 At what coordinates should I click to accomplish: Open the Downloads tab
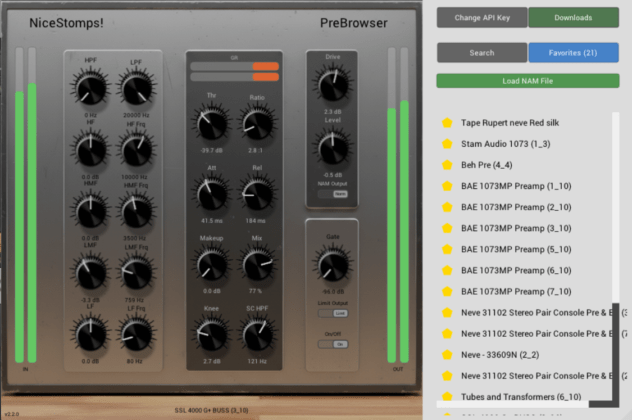[x=574, y=18]
